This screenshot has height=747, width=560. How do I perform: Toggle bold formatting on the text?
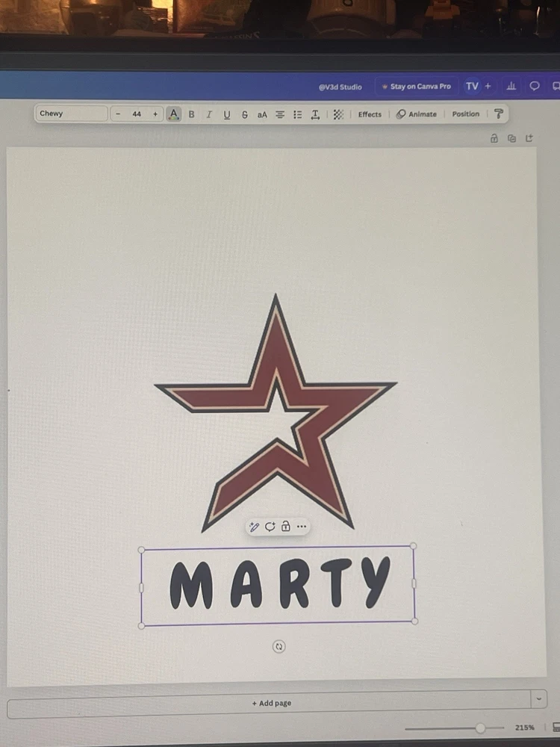[x=192, y=114]
